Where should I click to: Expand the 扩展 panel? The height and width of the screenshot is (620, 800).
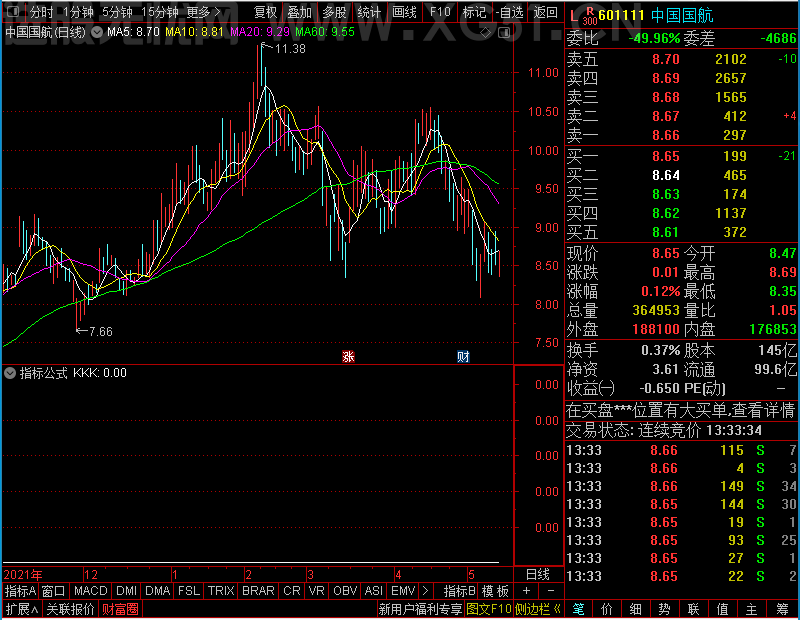(22, 609)
